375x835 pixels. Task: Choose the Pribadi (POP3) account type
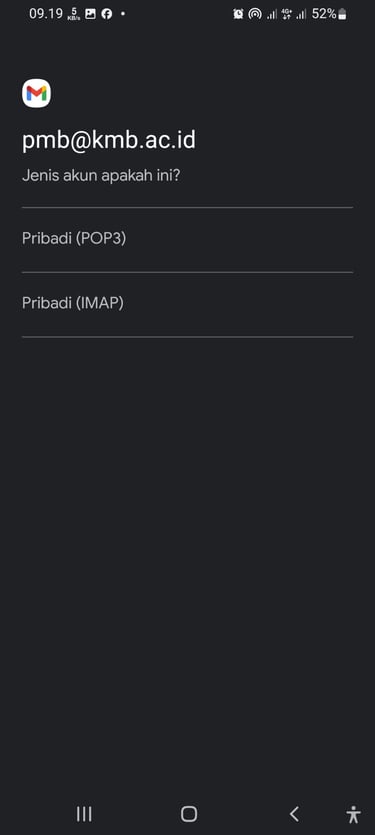click(188, 240)
